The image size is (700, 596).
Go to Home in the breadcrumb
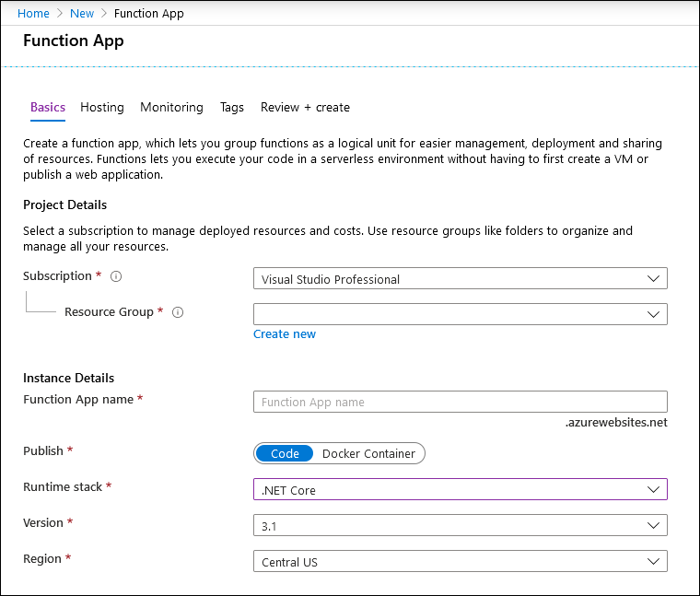pos(33,14)
